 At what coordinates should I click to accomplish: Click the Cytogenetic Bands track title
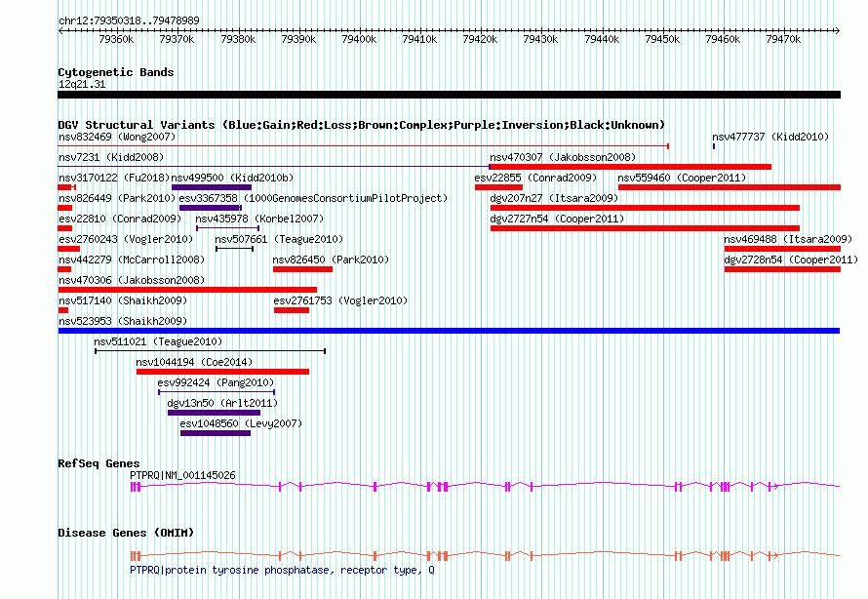tap(116, 72)
